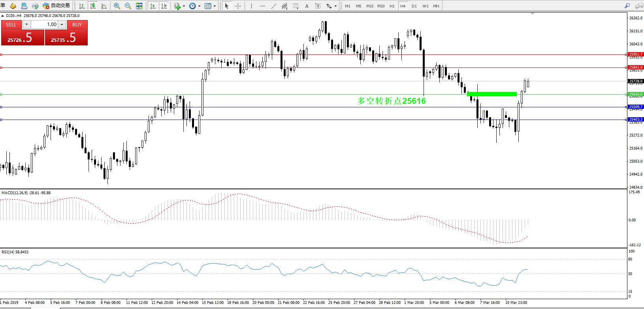Switch to the M15 timeframe
The image size is (644, 309).
pos(370,6)
